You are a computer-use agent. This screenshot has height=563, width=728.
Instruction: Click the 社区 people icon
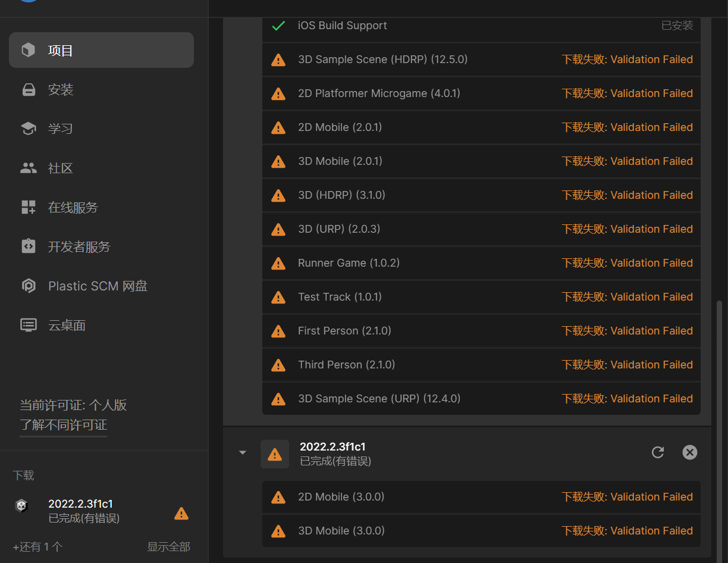pos(29,168)
